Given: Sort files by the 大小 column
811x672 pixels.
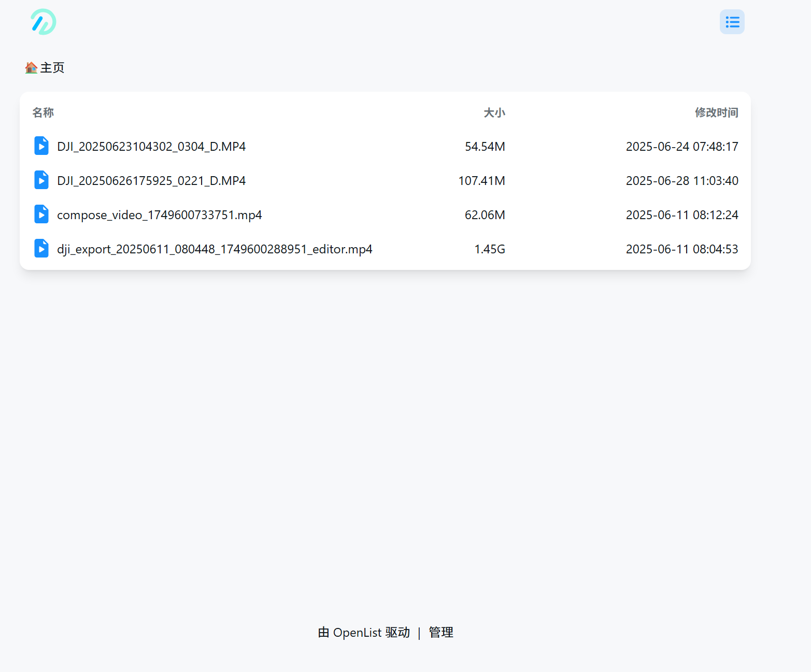Looking at the screenshot, I should (x=494, y=112).
